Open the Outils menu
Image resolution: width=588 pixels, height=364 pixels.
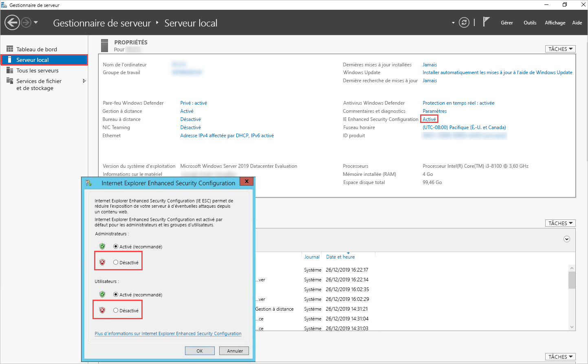click(x=529, y=23)
